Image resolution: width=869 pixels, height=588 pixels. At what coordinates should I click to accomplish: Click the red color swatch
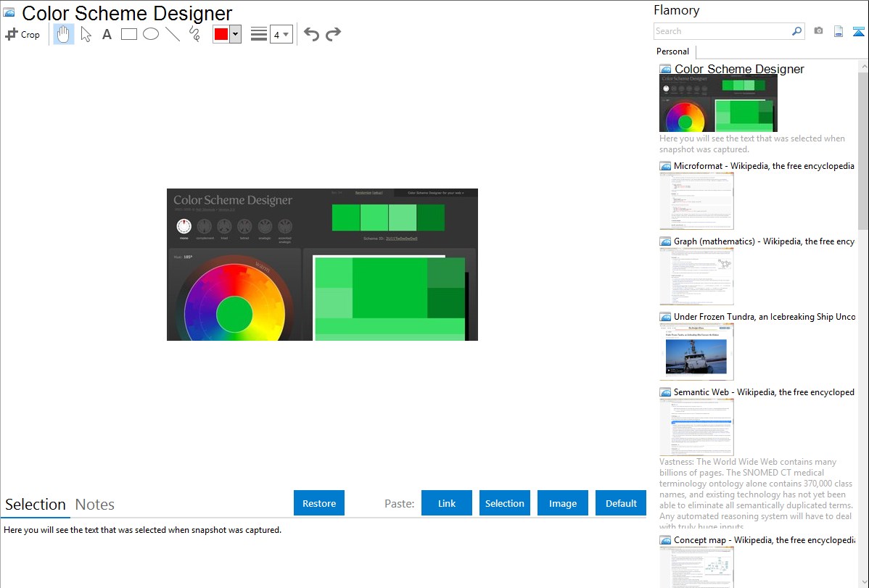click(221, 34)
